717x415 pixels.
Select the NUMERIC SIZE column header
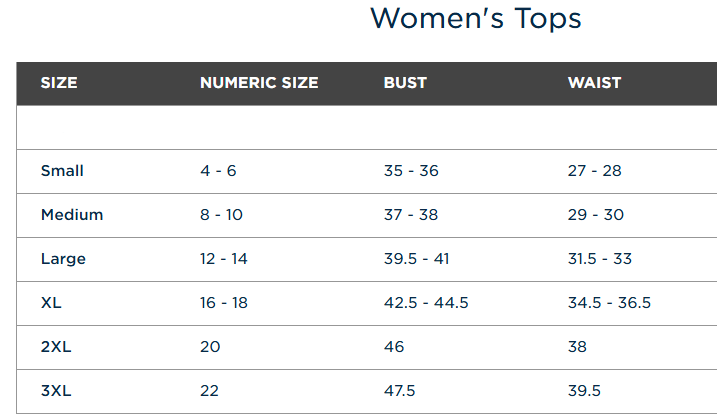pyautogui.click(x=259, y=83)
